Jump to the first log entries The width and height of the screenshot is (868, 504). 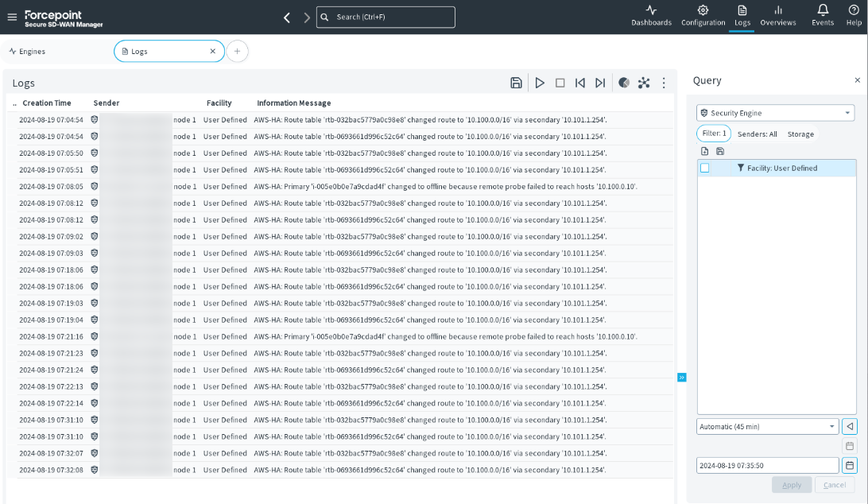point(580,83)
